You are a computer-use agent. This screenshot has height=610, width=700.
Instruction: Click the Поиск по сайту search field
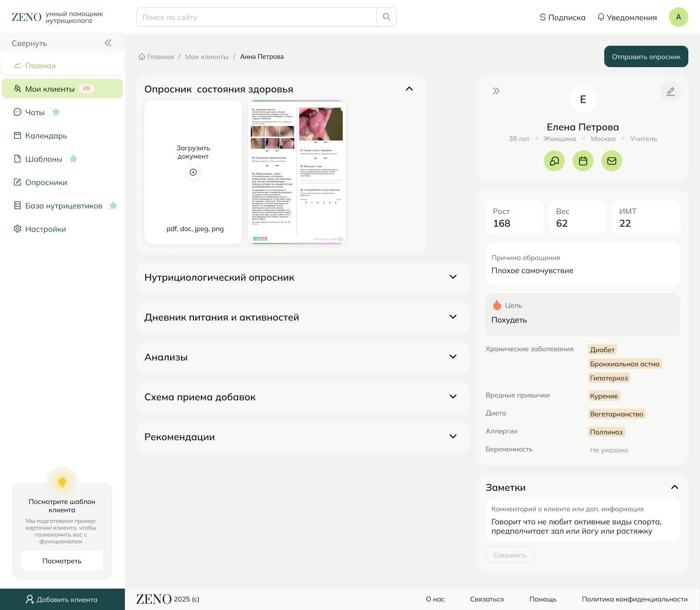coord(257,17)
